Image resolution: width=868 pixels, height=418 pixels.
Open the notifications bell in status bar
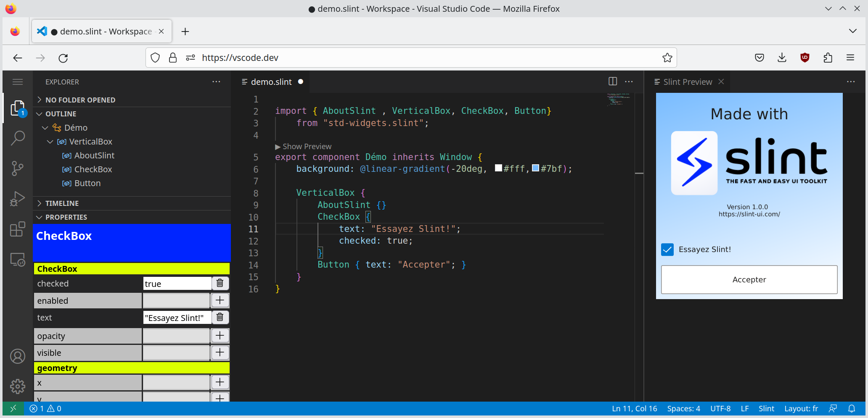(x=852, y=408)
